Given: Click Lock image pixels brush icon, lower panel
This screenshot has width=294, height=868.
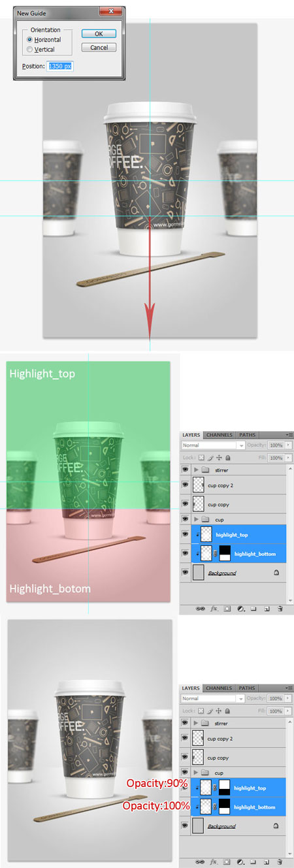Looking at the screenshot, I should (x=210, y=711).
